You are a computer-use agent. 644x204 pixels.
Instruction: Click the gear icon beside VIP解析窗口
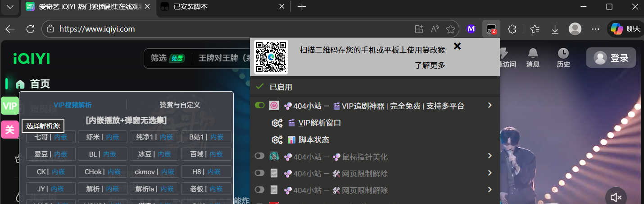[x=277, y=123]
